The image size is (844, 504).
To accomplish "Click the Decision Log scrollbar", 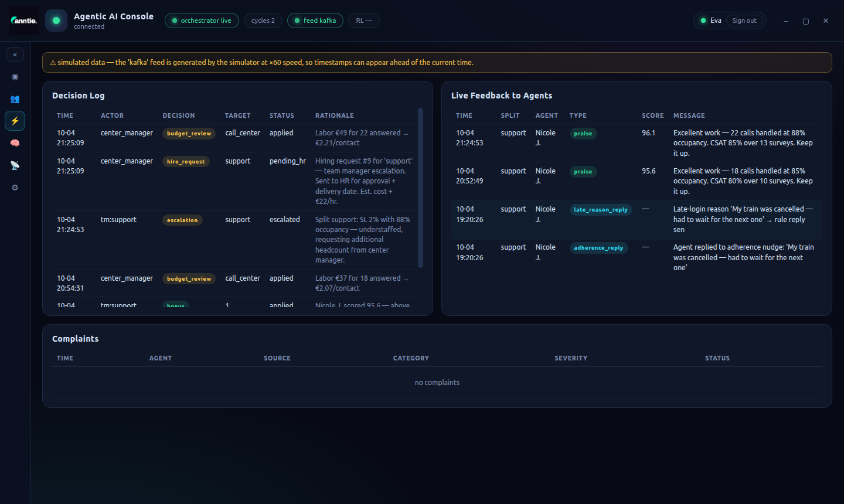I will click(420, 188).
